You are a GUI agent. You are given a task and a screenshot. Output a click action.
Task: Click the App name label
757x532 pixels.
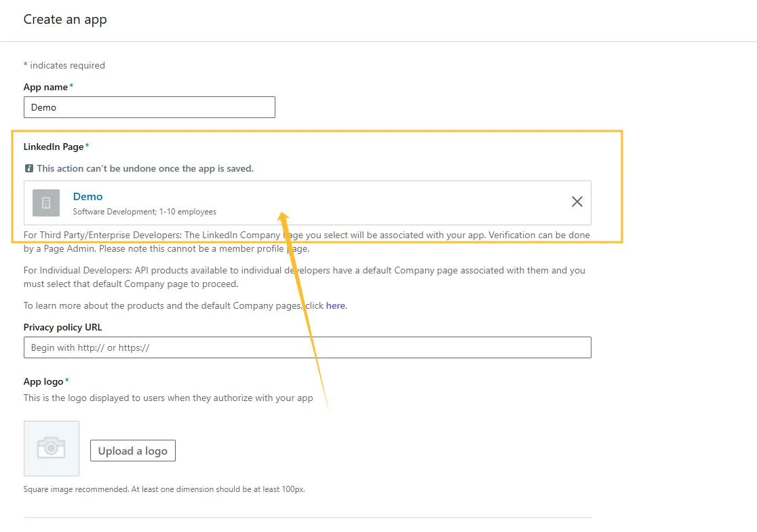(46, 87)
